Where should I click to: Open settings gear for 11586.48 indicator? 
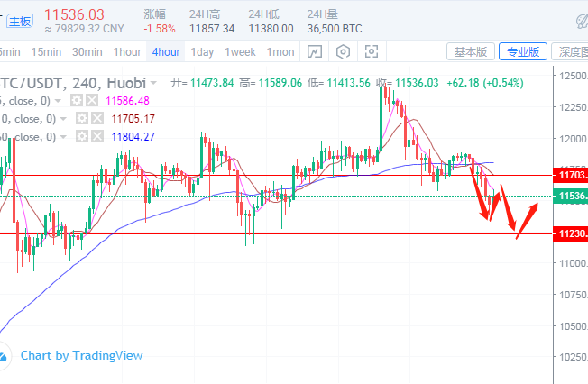(x=77, y=100)
